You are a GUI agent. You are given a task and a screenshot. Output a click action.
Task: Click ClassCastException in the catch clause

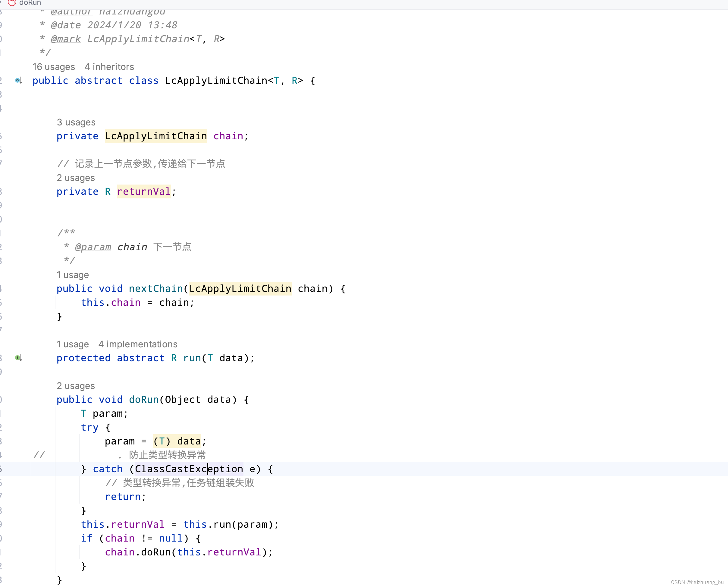189,469
